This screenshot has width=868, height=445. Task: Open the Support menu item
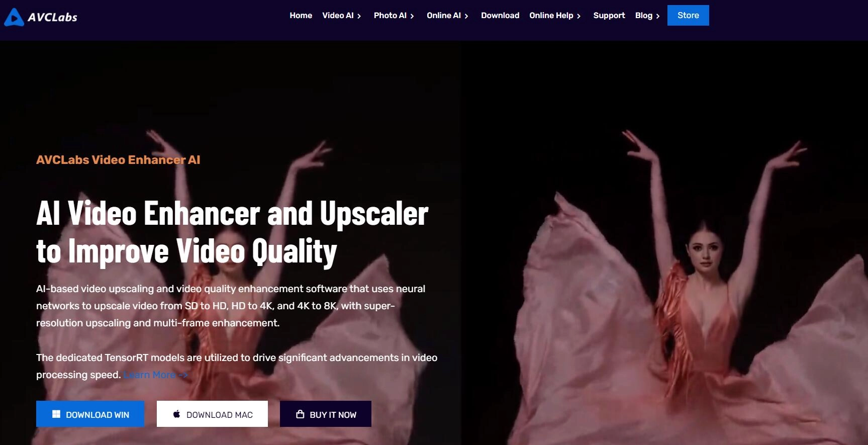[609, 16]
